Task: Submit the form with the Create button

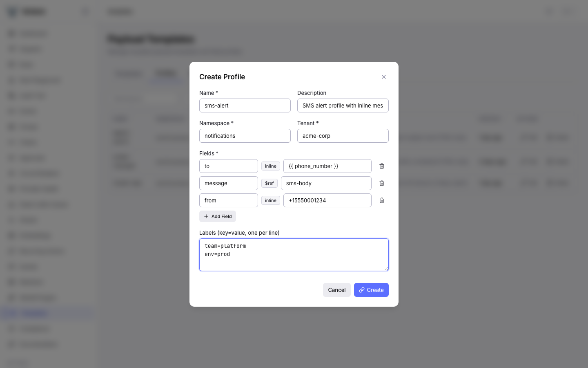Action: click(x=371, y=290)
